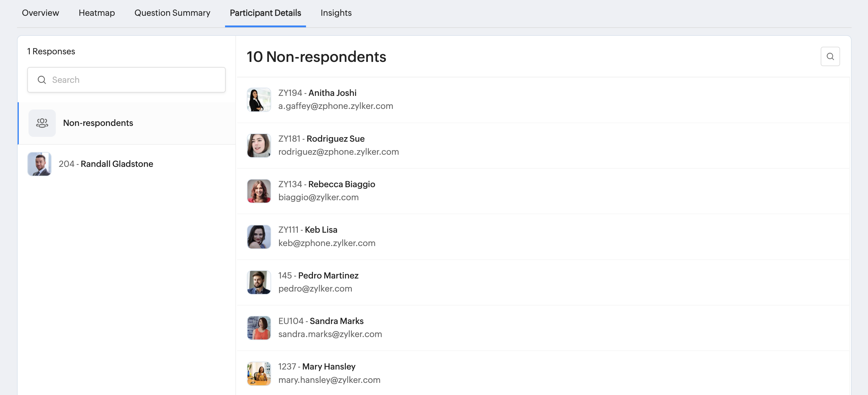Click the email a.gaffey@zphone.zylker.com
The height and width of the screenshot is (395, 868).
(x=336, y=106)
